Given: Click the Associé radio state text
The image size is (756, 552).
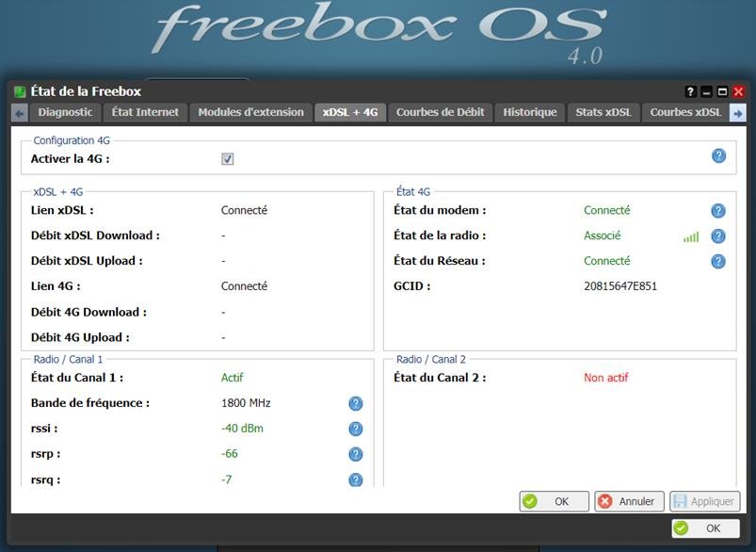Looking at the screenshot, I should (603, 235).
